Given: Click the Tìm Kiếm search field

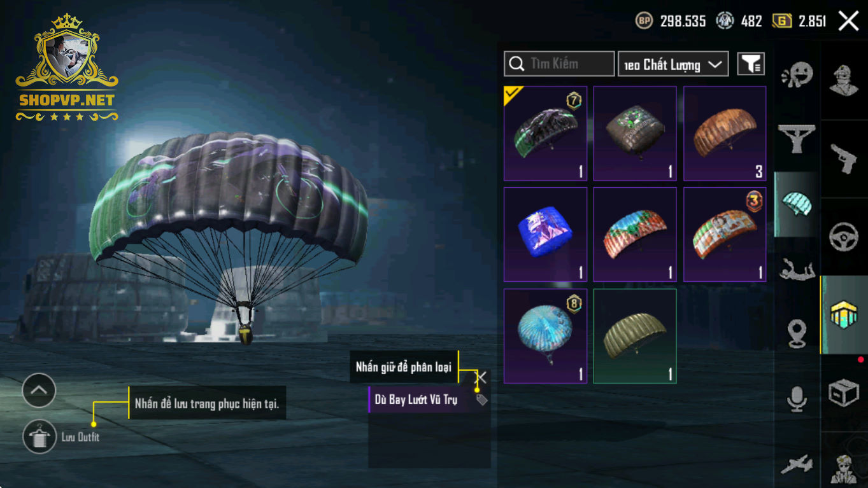Looking at the screenshot, I should click(x=559, y=64).
